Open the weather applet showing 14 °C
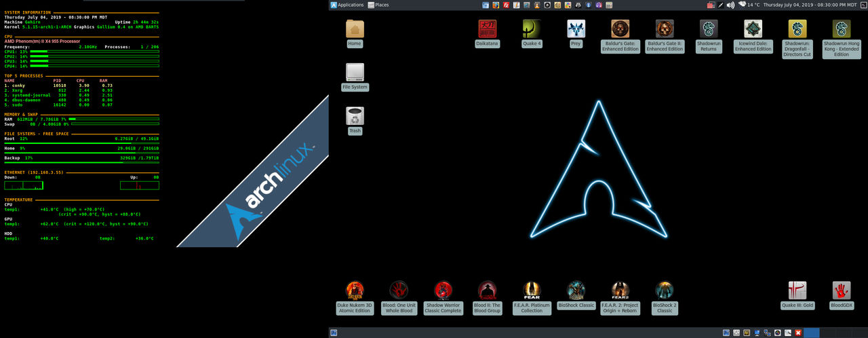The width and height of the screenshot is (868, 338). click(749, 5)
